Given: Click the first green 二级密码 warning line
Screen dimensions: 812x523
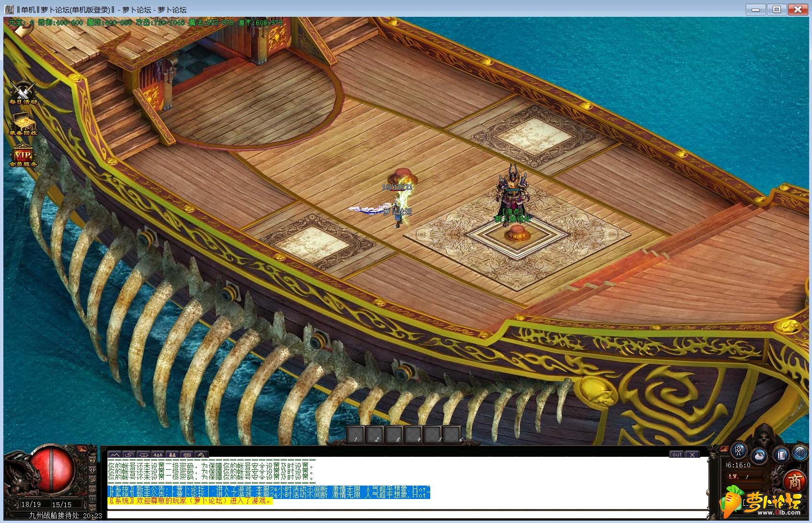Looking at the screenshot, I should pyautogui.click(x=212, y=465).
